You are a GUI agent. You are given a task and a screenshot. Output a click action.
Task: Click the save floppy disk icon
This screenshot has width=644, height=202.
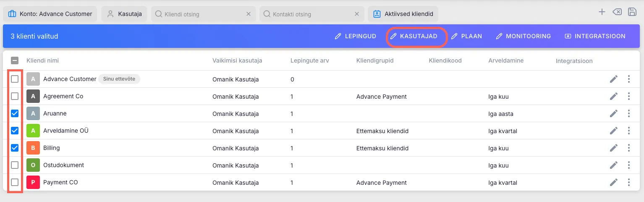point(632,12)
